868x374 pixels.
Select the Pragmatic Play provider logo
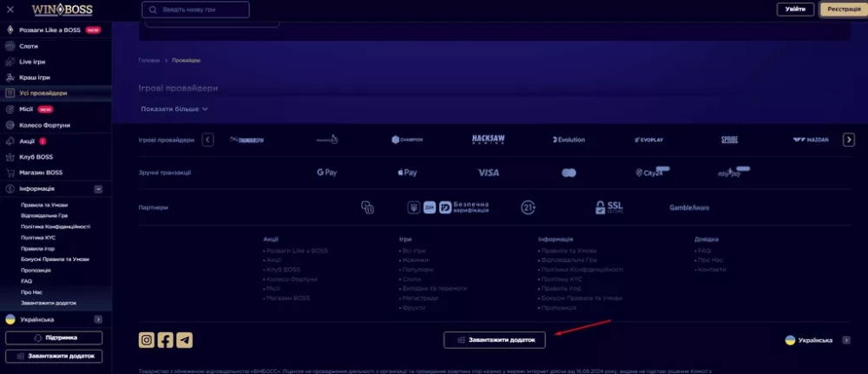tap(327, 140)
